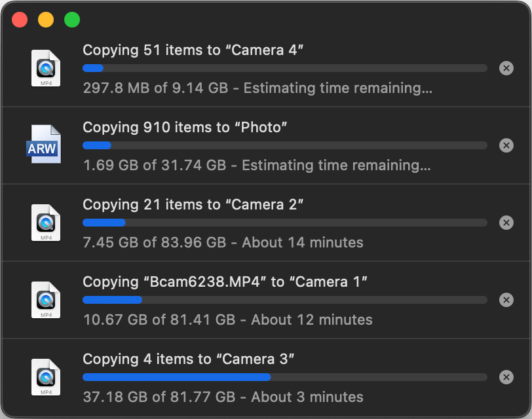Viewport: 532px width, 419px height.
Task: Click the MP4 icon for Bcam6238.MP4 copy
Action: click(46, 300)
